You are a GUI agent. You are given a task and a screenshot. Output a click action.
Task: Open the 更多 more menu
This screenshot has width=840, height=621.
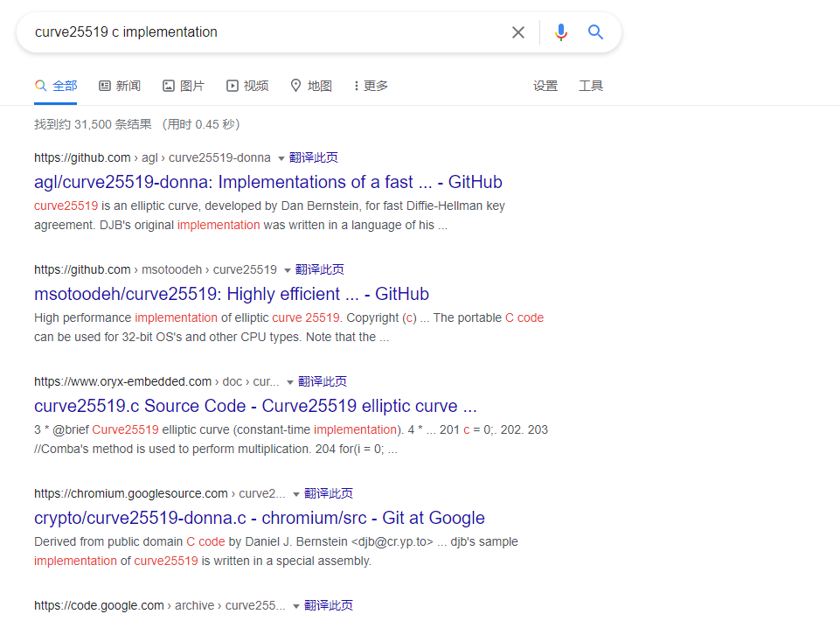(x=371, y=86)
